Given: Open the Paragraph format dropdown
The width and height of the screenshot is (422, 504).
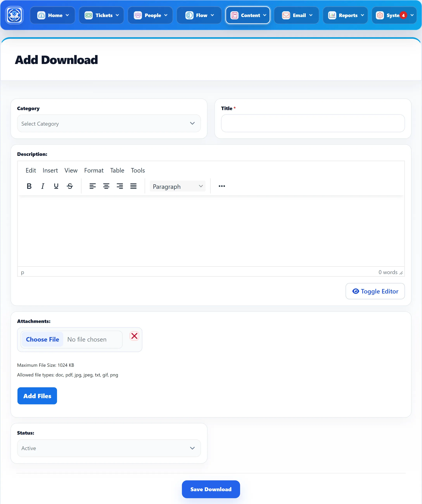Looking at the screenshot, I should point(178,186).
